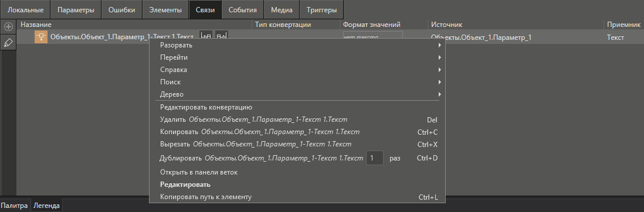
Task: Switch to the Параметры tab
Action: 76,10
